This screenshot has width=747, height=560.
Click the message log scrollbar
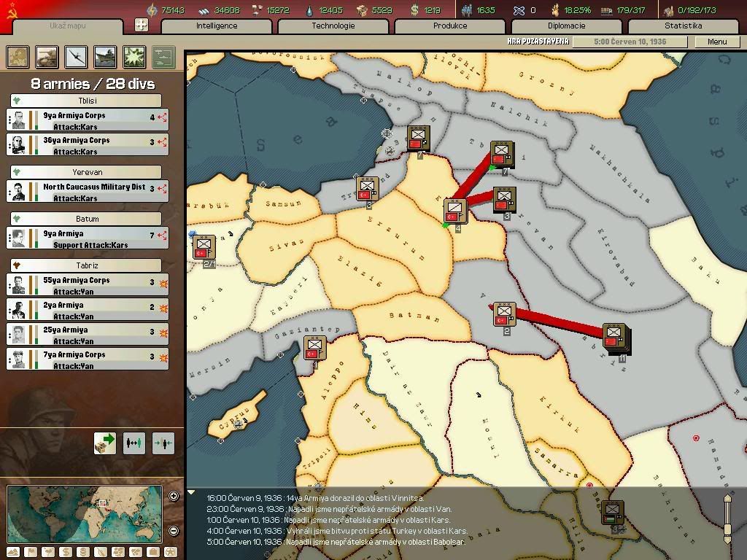coord(727,518)
